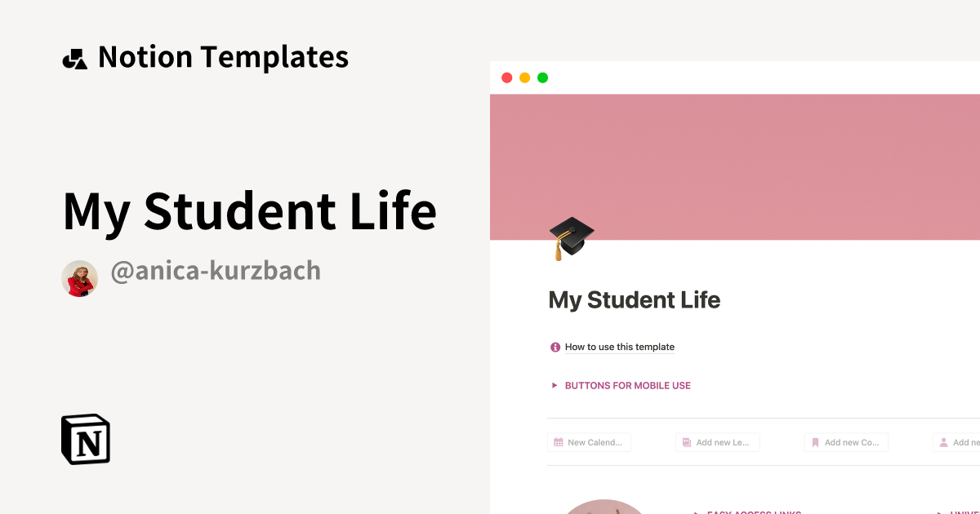Click the calendar icon on New Calendar button

(559, 441)
